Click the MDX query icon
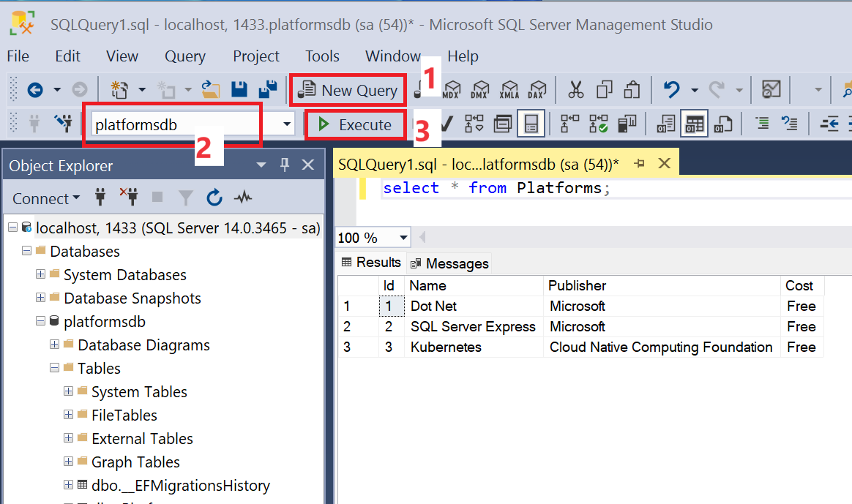Viewport: 852px width, 504px height. click(x=452, y=90)
